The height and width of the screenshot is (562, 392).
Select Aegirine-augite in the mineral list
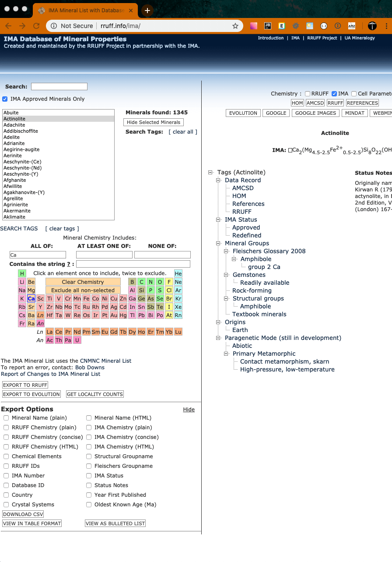(x=58, y=149)
